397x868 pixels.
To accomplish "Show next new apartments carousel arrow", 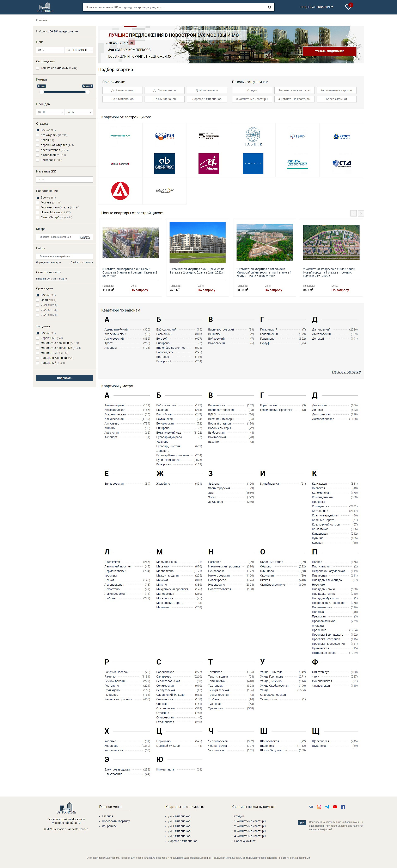I will 361,213.
